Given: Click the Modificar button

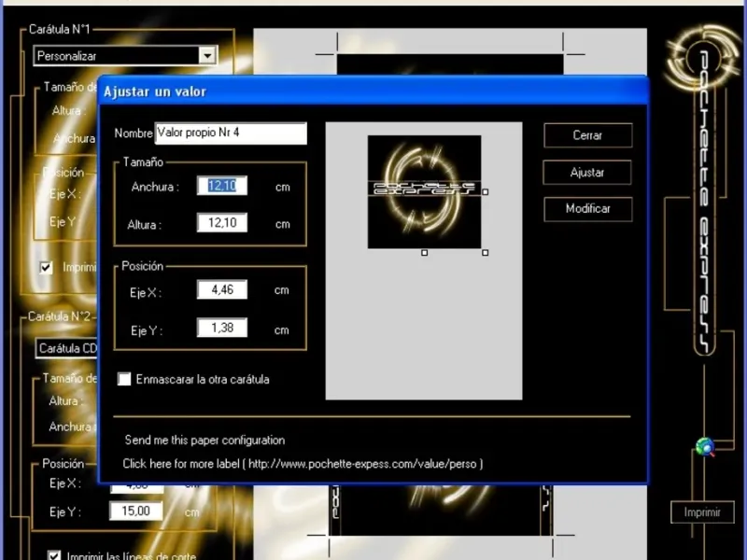Looking at the screenshot, I should [588, 208].
